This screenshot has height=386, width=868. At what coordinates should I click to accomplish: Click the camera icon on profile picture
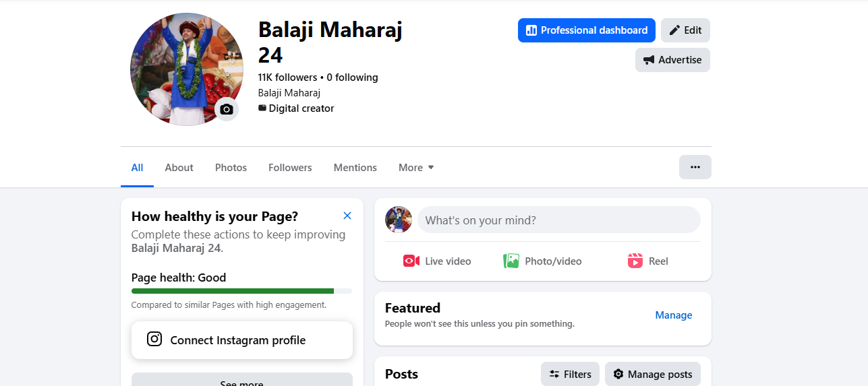(x=227, y=109)
